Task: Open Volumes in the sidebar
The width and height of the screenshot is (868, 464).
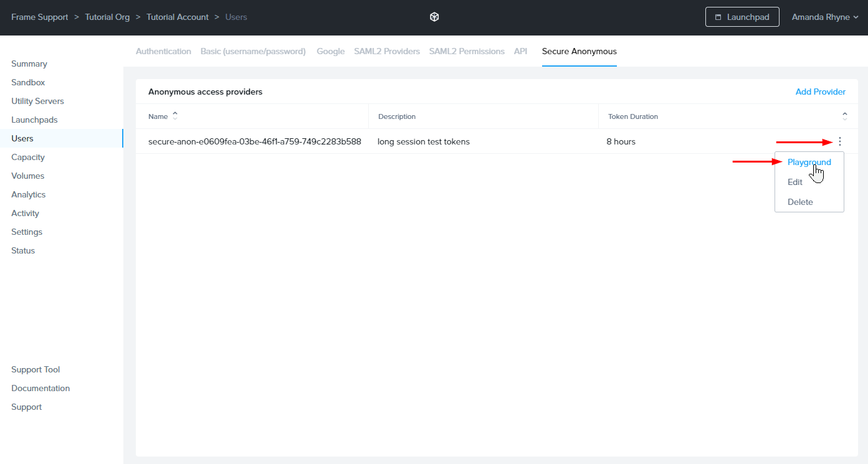Action: point(27,176)
